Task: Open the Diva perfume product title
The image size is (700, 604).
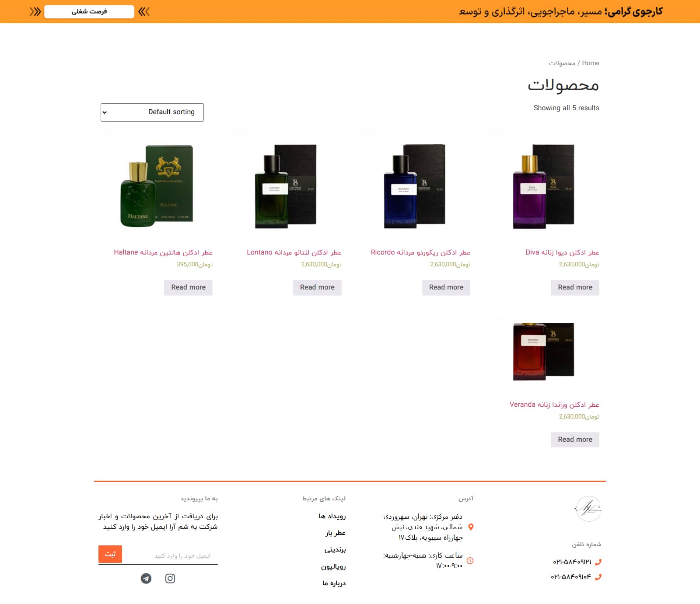Action: point(562,252)
